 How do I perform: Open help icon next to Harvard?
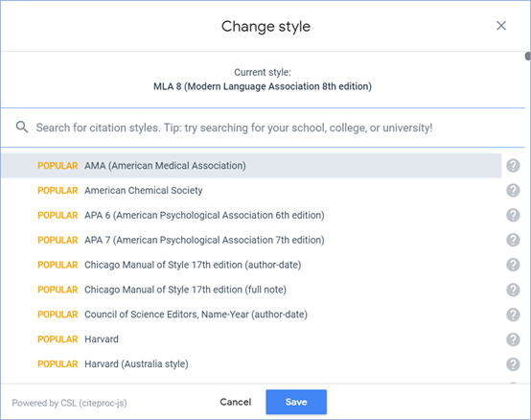(513, 339)
